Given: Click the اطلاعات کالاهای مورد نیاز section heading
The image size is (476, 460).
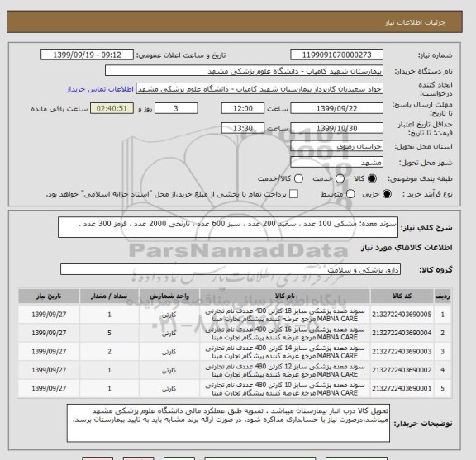Looking at the screenshot, I should [x=407, y=248].
